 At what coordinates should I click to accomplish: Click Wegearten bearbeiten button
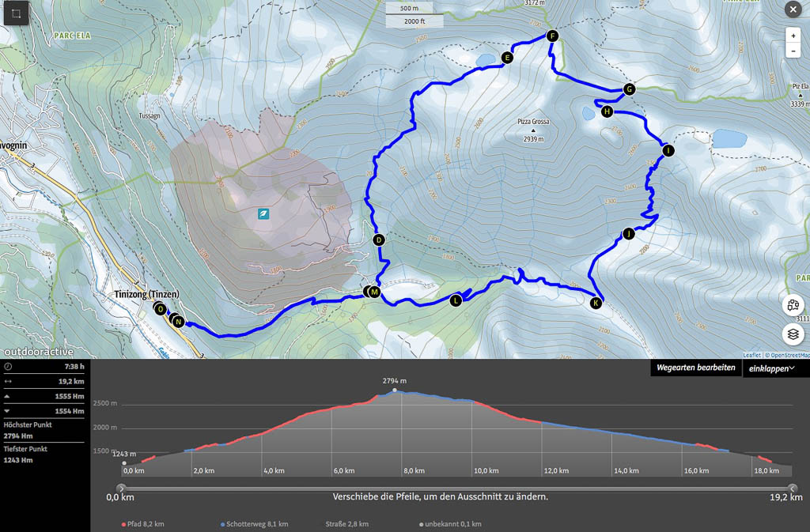point(696,368)
